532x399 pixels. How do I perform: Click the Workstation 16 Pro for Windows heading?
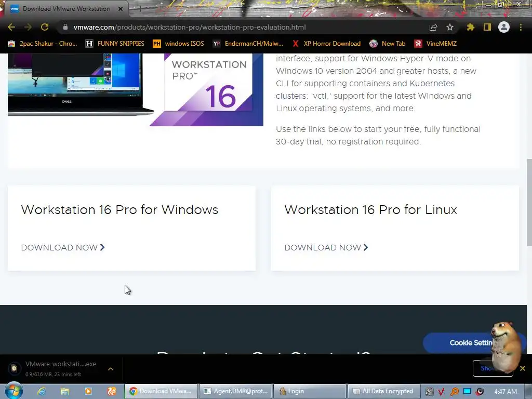point(119,210)
